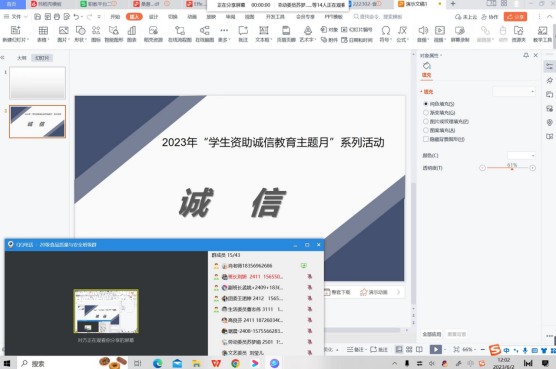
Task: Click the orange Share button
Action: [516, 17]
